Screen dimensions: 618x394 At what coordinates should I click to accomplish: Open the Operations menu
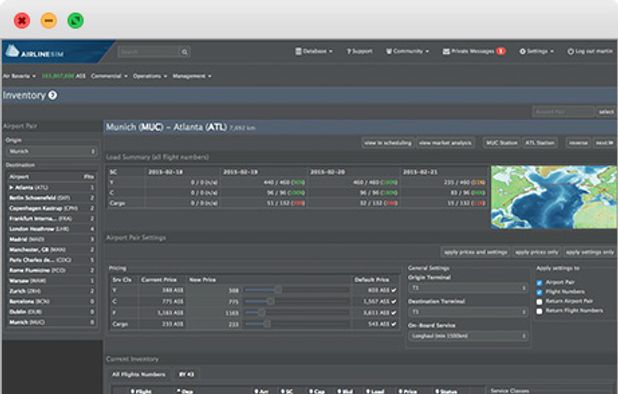[x=150, y=76]
